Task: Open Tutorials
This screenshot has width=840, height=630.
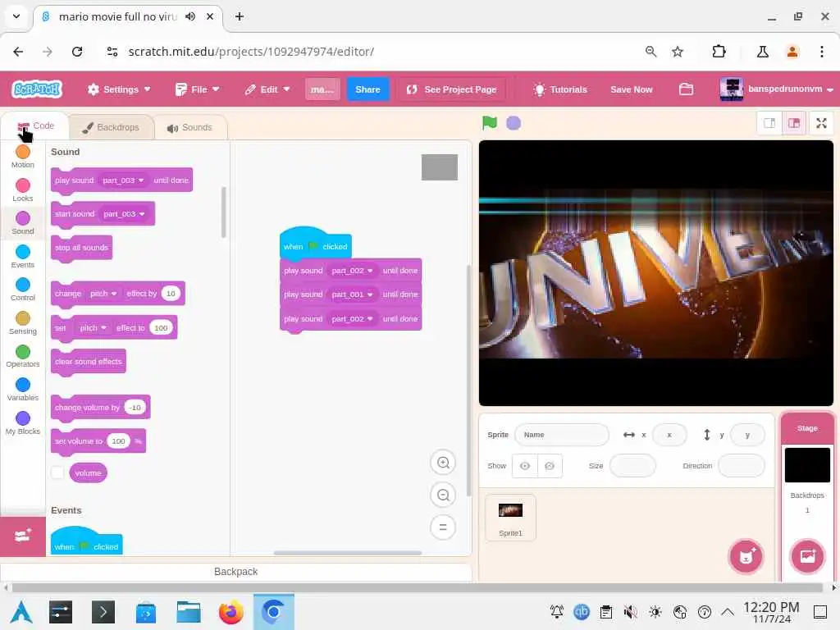Action: [x=560, y=89]
